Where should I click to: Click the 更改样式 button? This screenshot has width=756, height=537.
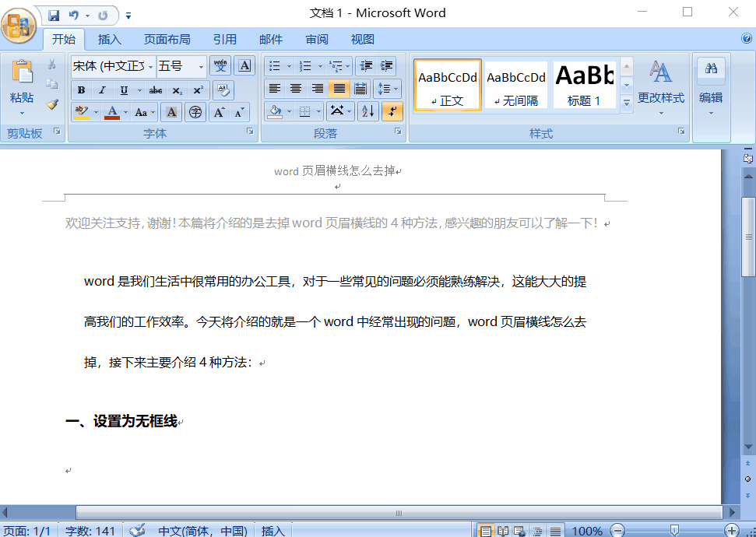click(x=660, y=86)
